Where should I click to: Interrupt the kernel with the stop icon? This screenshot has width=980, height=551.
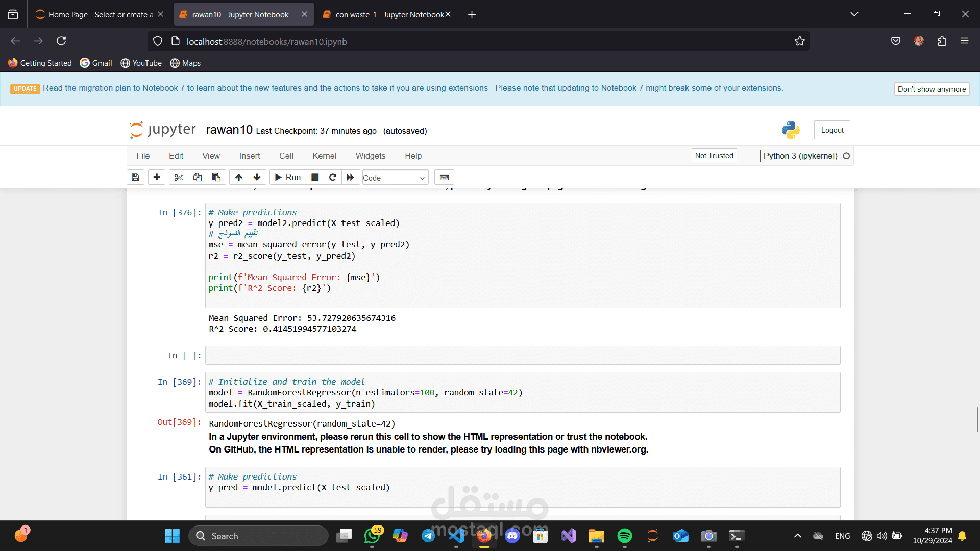point(315,177)
